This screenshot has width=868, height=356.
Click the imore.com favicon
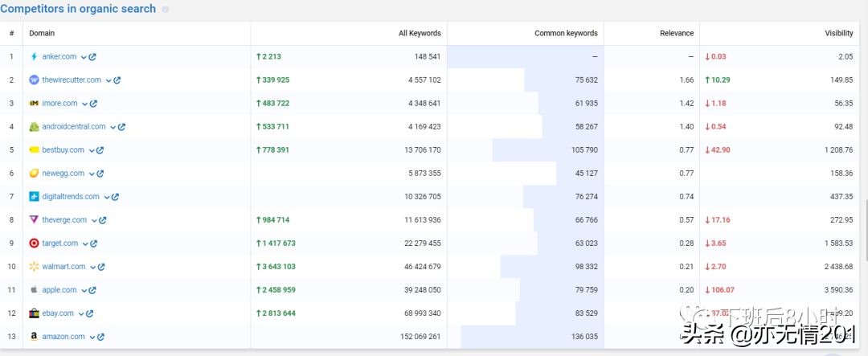coord(34,103)
